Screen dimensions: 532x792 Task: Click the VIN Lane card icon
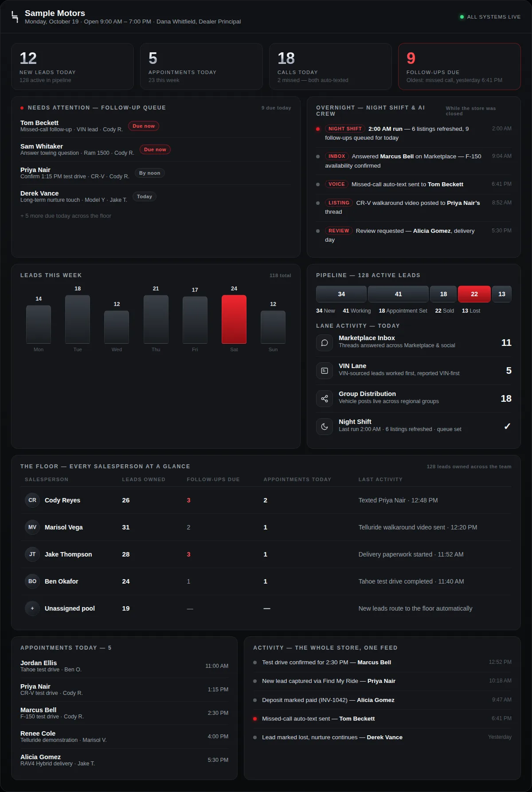click(x=325, y=371)
